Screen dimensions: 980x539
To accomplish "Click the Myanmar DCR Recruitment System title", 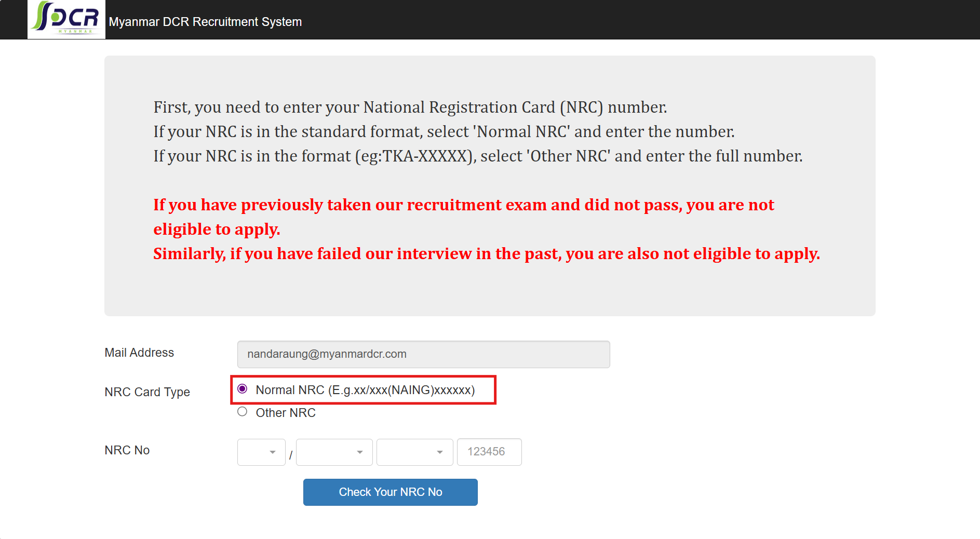I will pyautogui.click(x=205, y=22).
